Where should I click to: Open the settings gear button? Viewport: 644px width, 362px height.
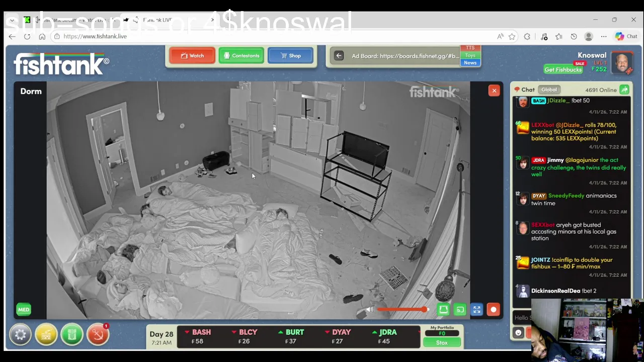21,334
